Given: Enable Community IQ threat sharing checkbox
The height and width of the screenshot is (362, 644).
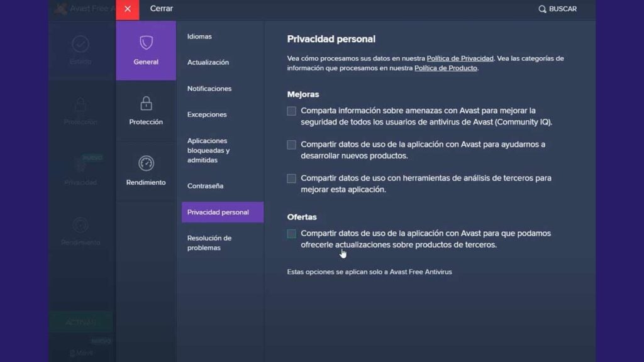Looking at the screenshot, I should click(x=292, y=111).
